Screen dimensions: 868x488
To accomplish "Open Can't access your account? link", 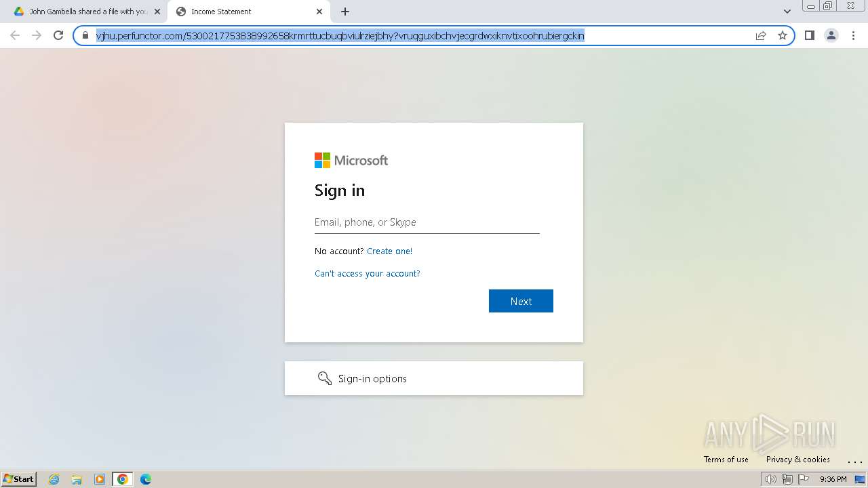I will point(368,274).
